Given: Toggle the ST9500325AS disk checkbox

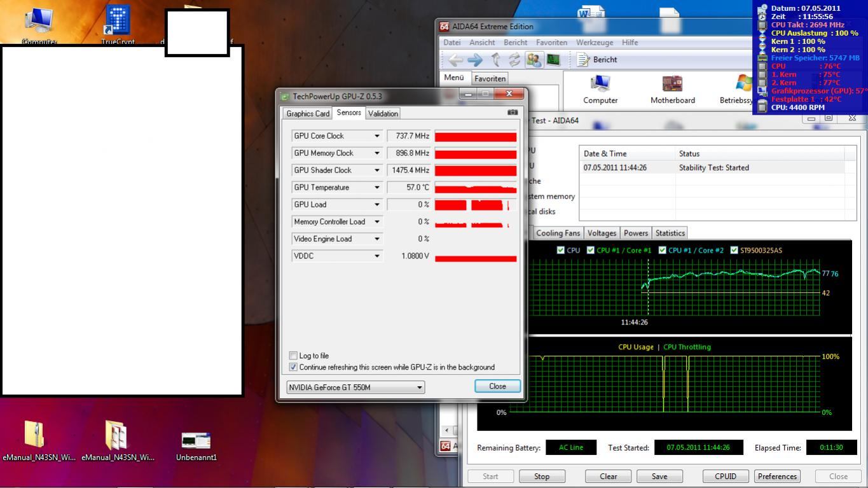Looking at the screenshot, I should 734,250.
